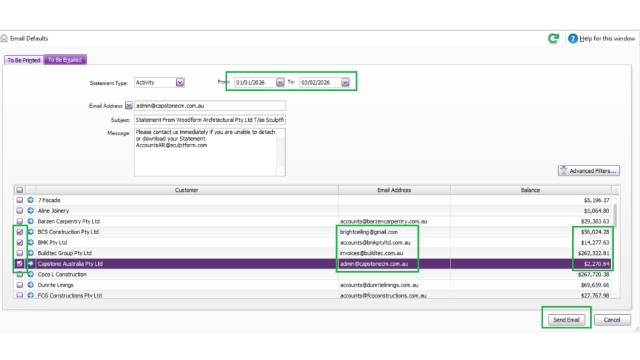This screenshot has height=360, width=640.
Task: Select the BMK Pty Ltd row
Action: click(x=313, y=242)
